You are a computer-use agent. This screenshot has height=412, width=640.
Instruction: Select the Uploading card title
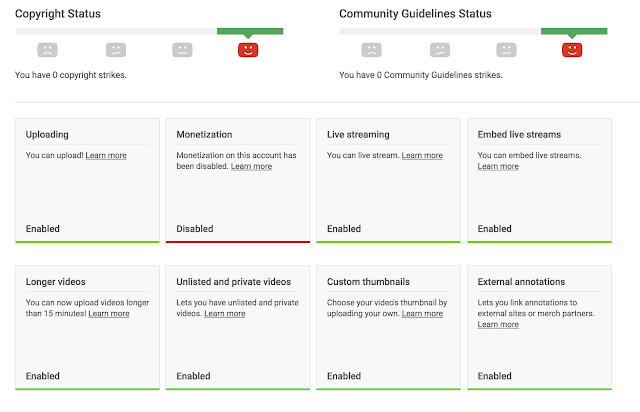47,134
